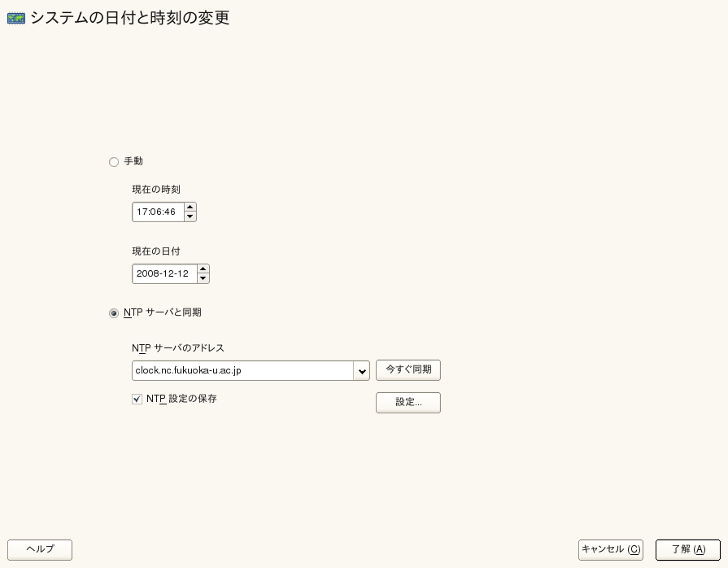Click the システムの日付と時刻の変更 heading
Screen dimensions: 728x568
click(x=130, y=18)
